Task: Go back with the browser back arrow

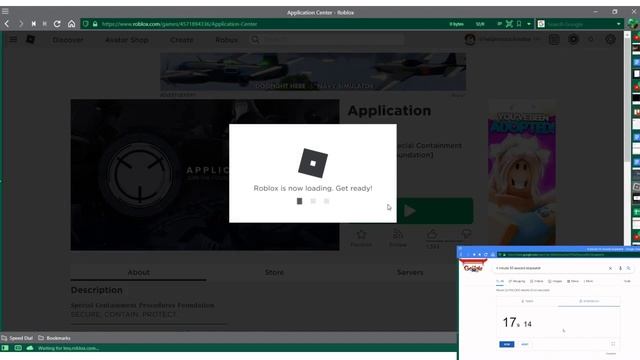Action: [x=7, y=24]
